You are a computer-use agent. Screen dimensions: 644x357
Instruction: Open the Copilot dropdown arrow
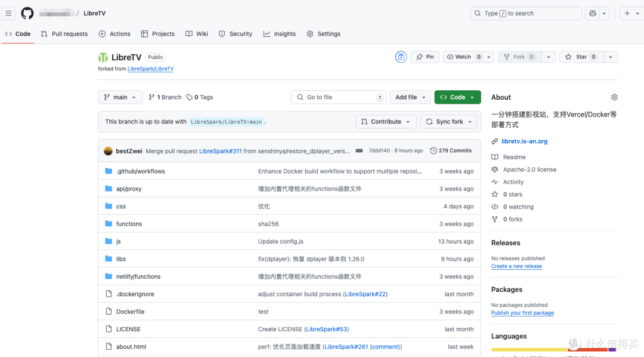[x=604, y=13]
